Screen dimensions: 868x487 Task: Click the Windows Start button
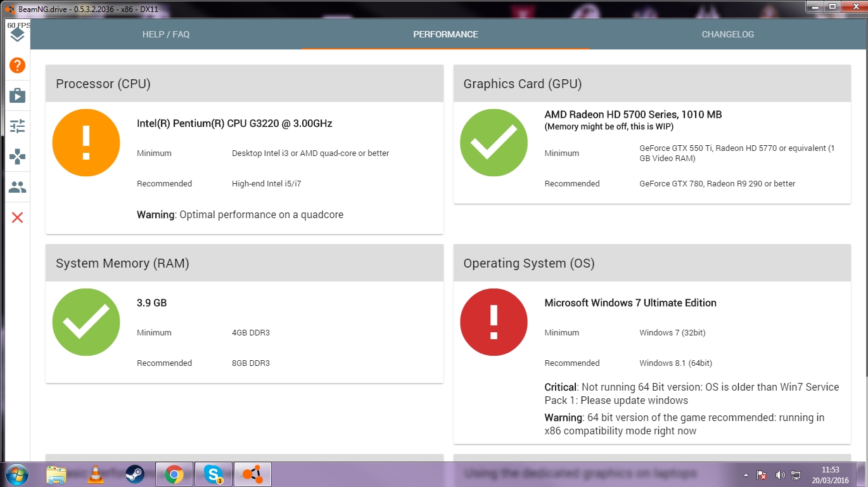point(16,474)
